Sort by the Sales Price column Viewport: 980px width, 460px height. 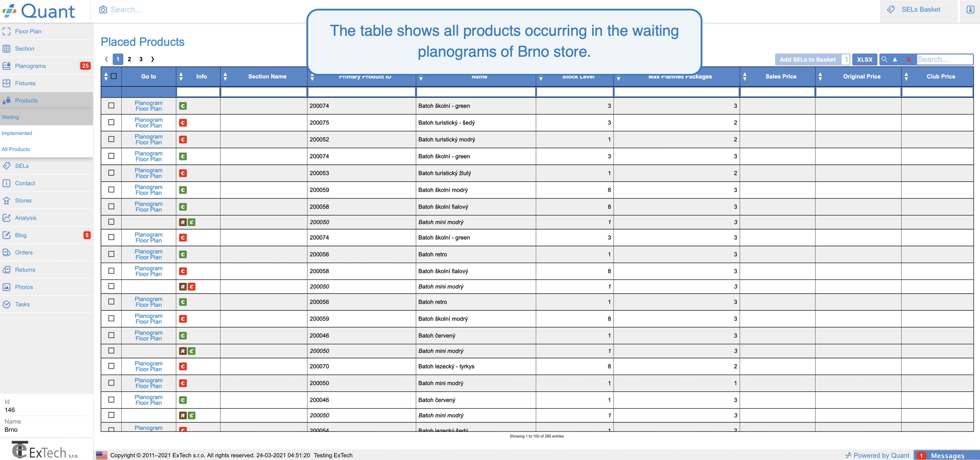pyautogui.click(x=745, y=77)
